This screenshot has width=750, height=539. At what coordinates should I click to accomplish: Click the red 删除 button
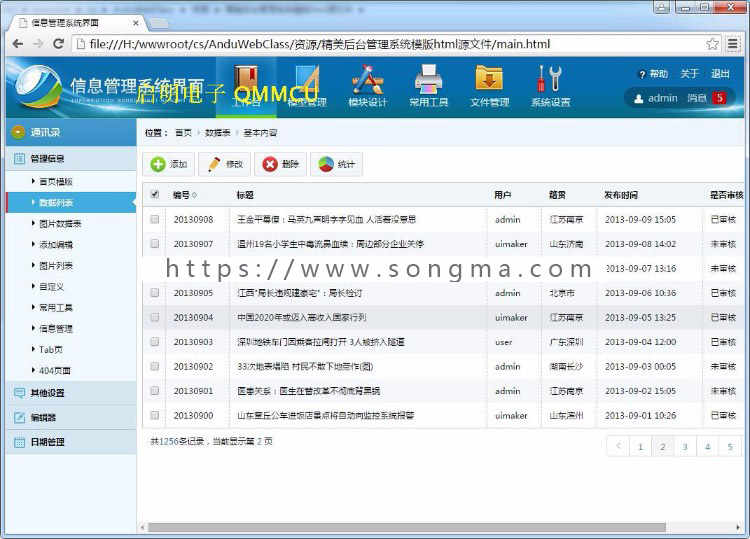click(x=280, y=164)
